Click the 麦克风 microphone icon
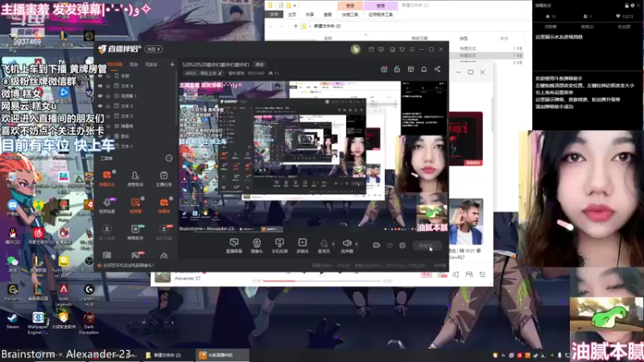The image size is (644, 362). [324, 245]
